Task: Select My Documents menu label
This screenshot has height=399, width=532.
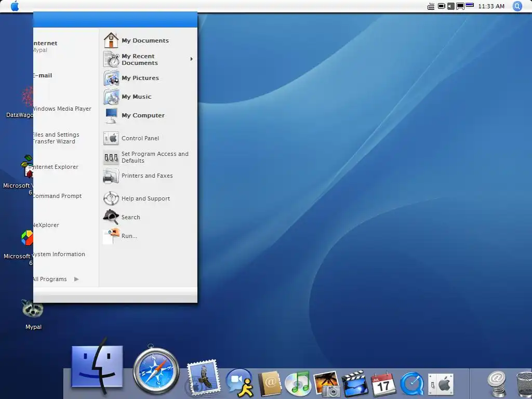Action: (145, 41)
